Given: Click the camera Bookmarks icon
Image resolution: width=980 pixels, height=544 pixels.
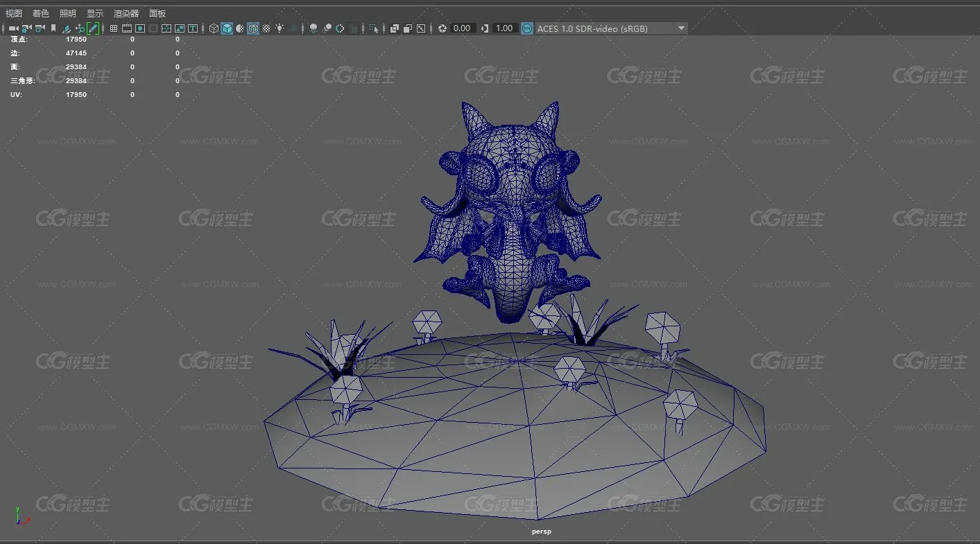Looking at the screenshot, I should tap(53, 28).
